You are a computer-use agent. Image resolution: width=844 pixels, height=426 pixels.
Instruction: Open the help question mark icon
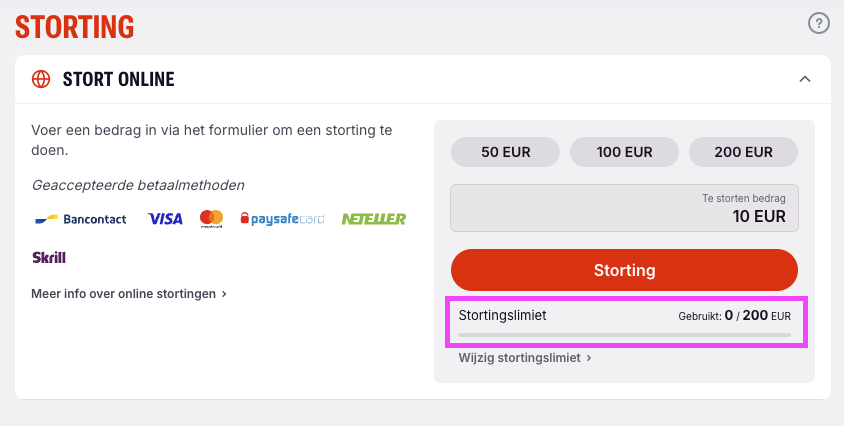819,24
